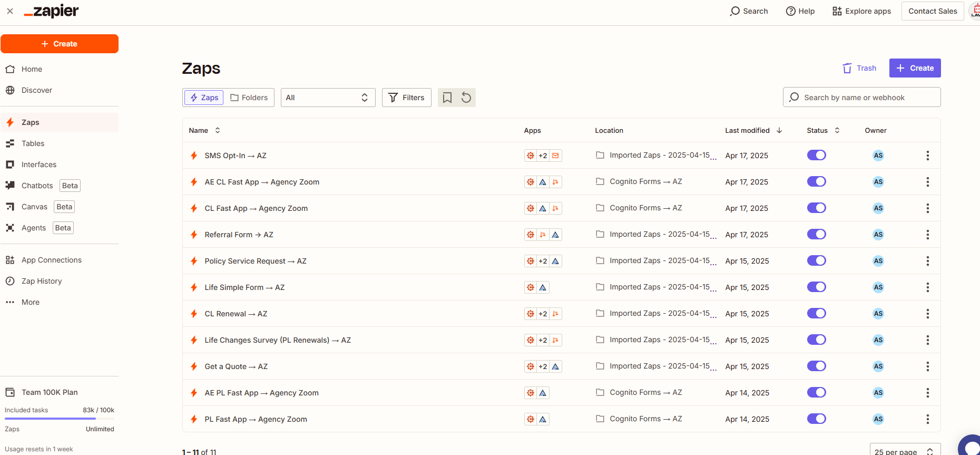Click the lightning bolt icon for AE PL Fast App zap
Image resolution: width=980 pixels, height=455 pixels.
(x=194, y=393)
